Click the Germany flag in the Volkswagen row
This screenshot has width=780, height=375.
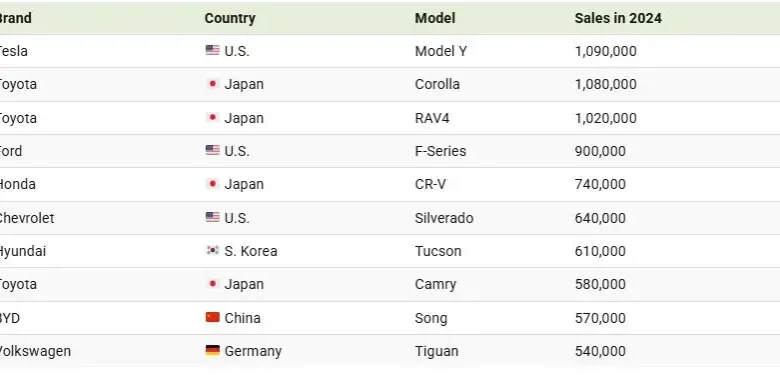212,350
